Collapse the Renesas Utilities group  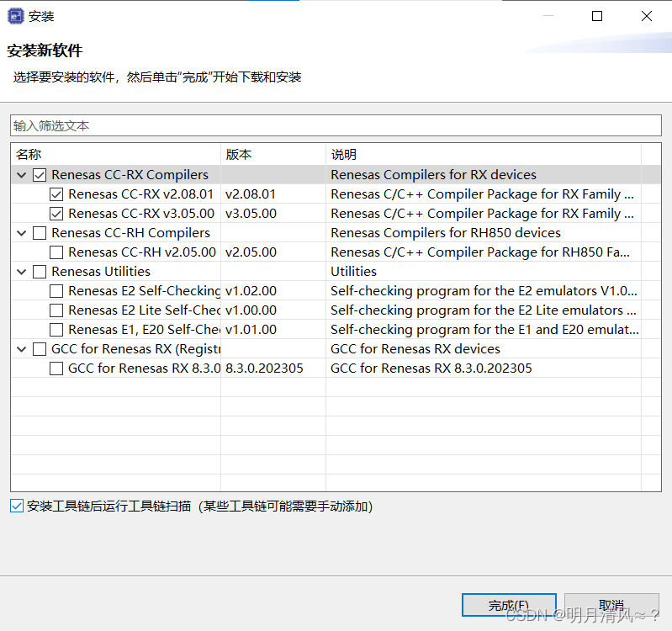21,272
